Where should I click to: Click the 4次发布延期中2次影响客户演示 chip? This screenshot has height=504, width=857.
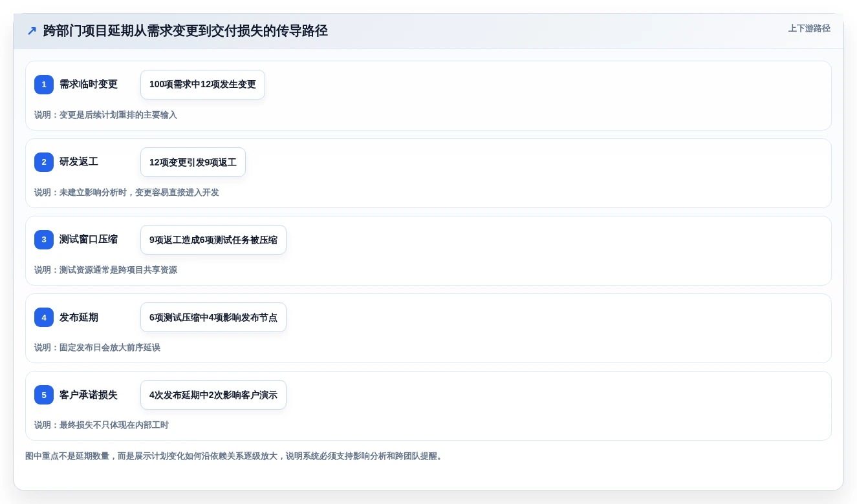click(213, 395)
